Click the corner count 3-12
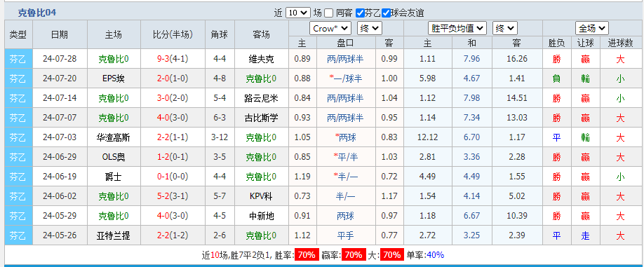Viewport: 644px width, 267px height. click(x=220, y=138)
